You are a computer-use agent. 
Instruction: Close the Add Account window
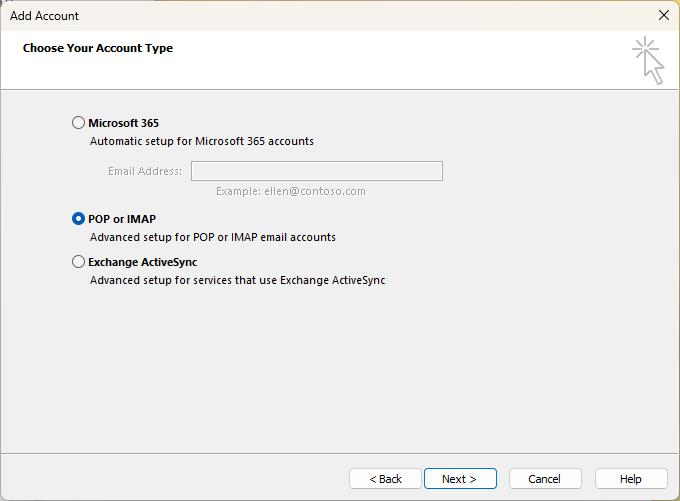663,15
